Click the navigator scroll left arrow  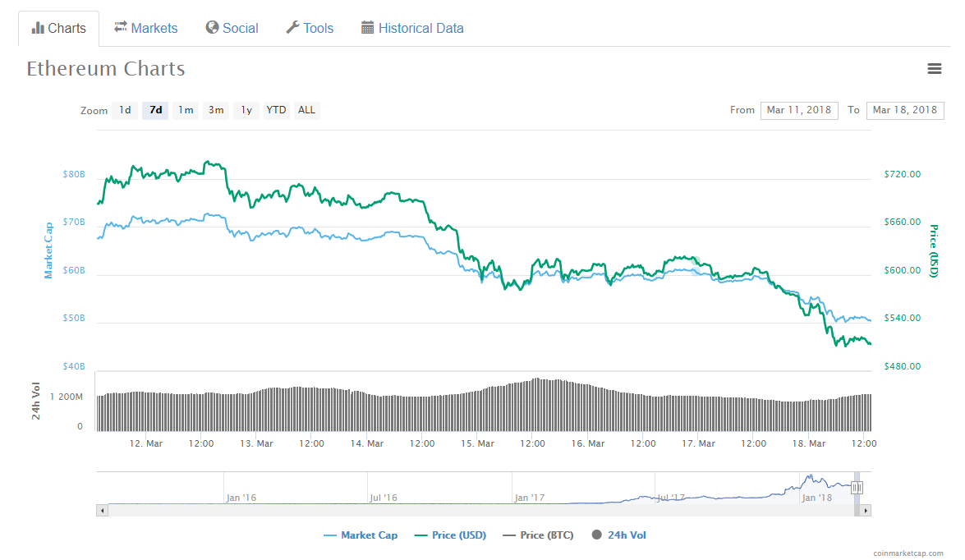(102, 510)
